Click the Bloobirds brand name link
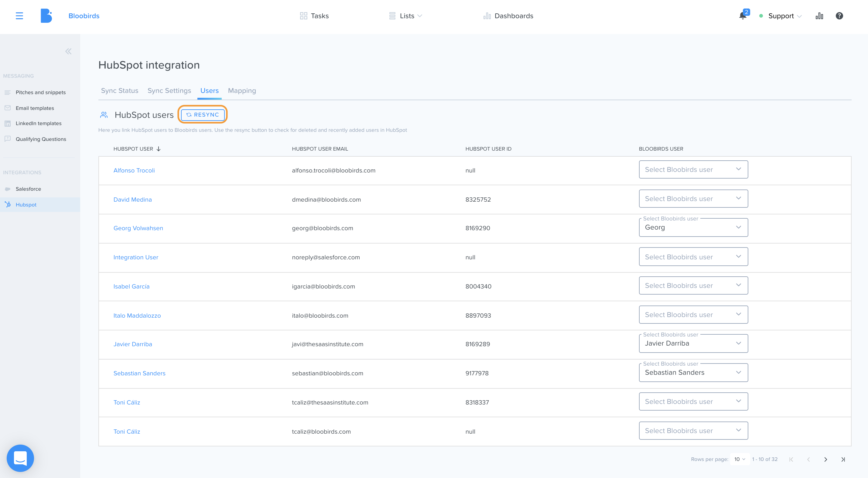 point(84,16)
